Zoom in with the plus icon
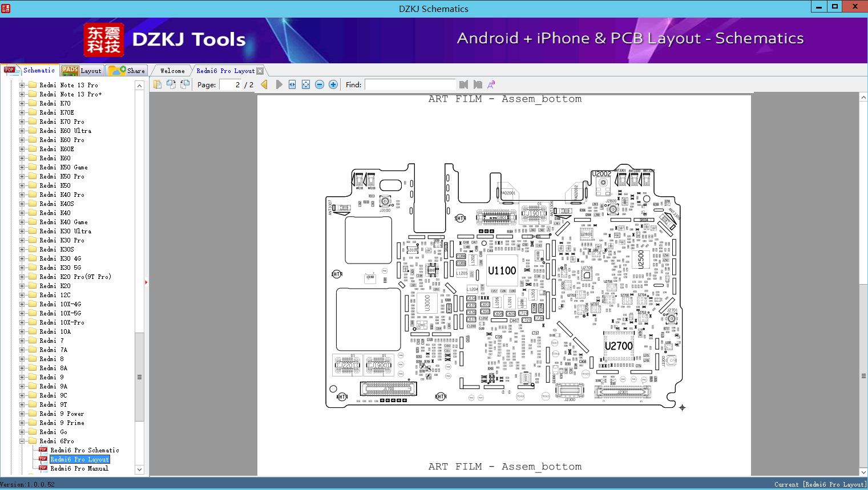This screenshot has width=868, height=490. coord(333,84)
